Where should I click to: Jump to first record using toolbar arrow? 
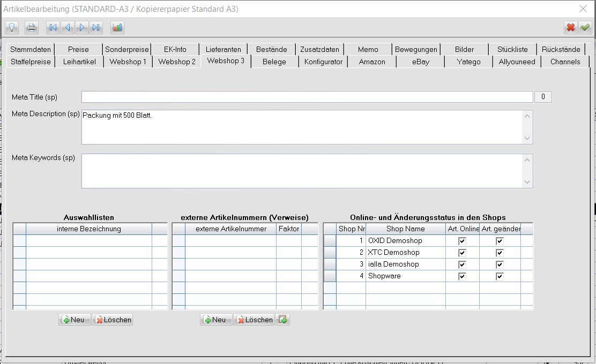click(x=53, y=27)
